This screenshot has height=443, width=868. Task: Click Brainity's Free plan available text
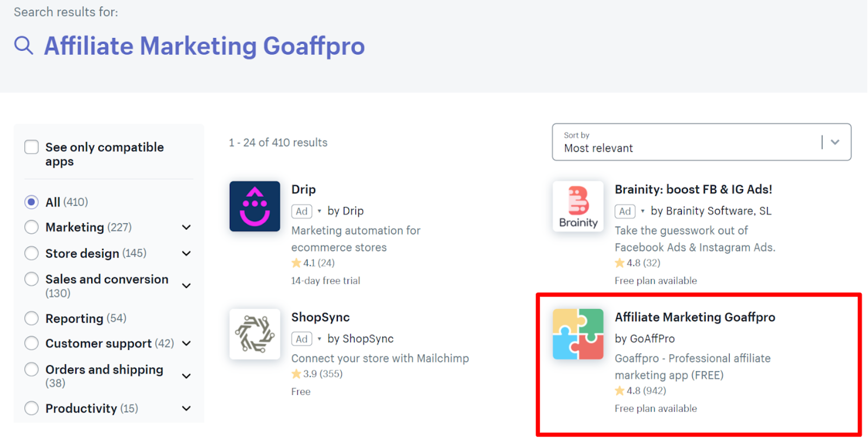pyautogui.click(x=655, y=281)
